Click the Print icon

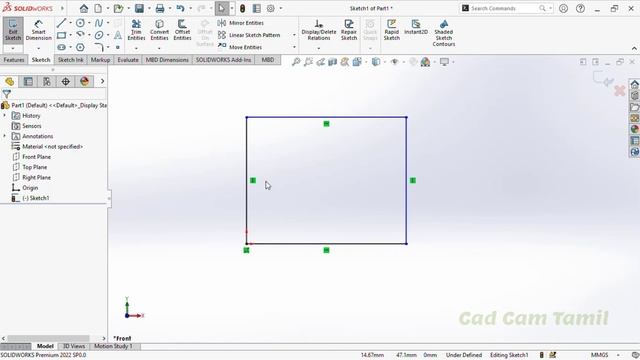coord(160,8)
